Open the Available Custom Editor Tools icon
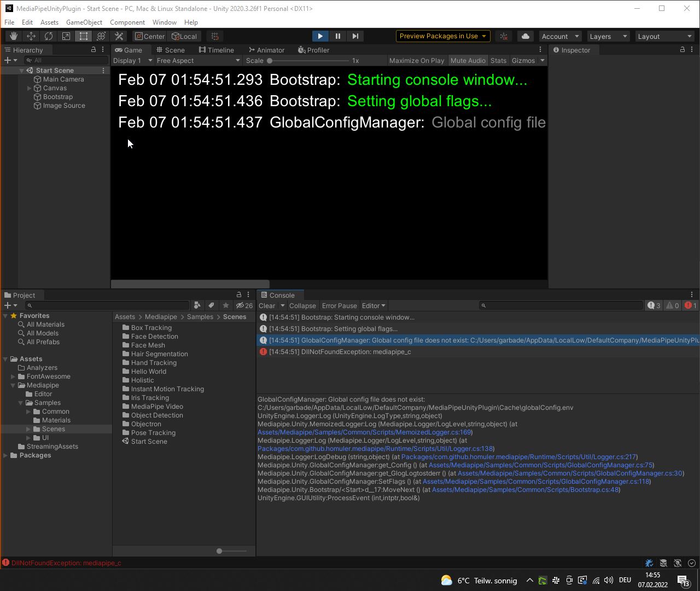Viewport: 700px width, 591px height. click(119, 36)
